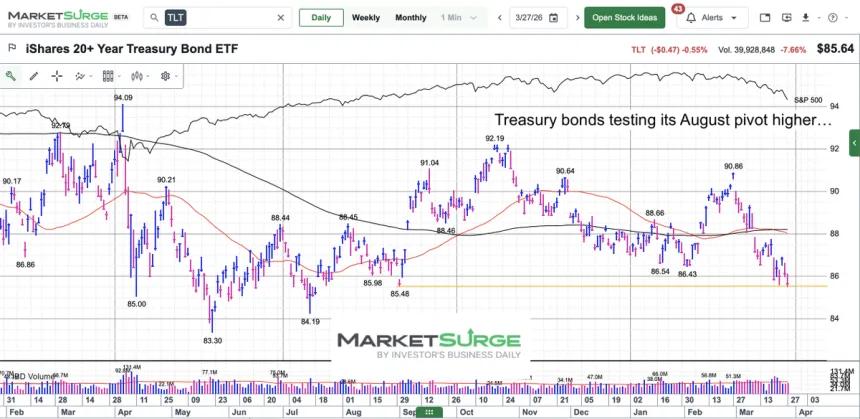Expand the grid layout dropdown arrow
Screen dimensions: 860x419
click(120, 77)
